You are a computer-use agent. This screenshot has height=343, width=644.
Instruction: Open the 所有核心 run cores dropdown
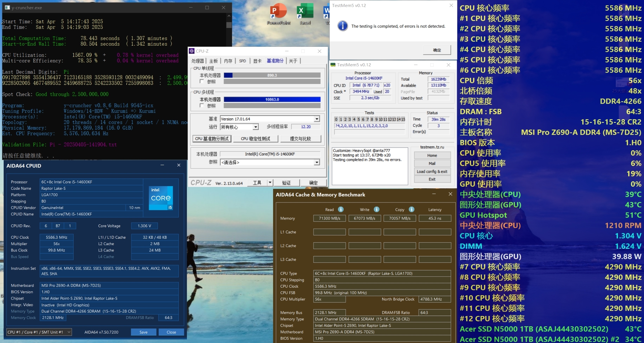coord(256,127)
